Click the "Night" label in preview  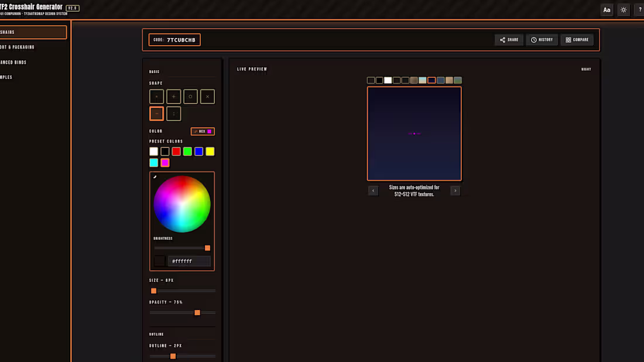[586, 70]
